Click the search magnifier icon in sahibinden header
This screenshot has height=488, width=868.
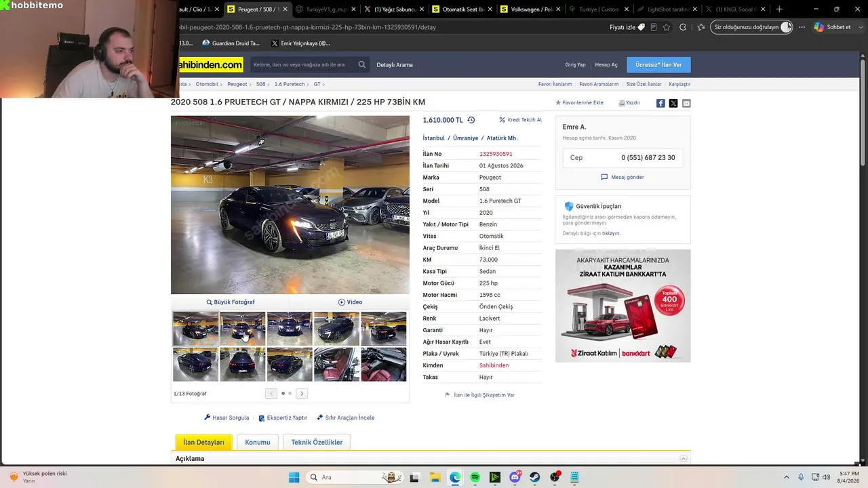pyautogui.click(x=362, y=65)
